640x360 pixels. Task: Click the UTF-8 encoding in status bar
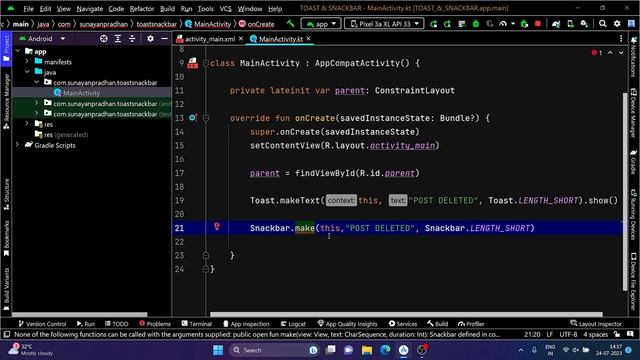(x=568, y=334)
